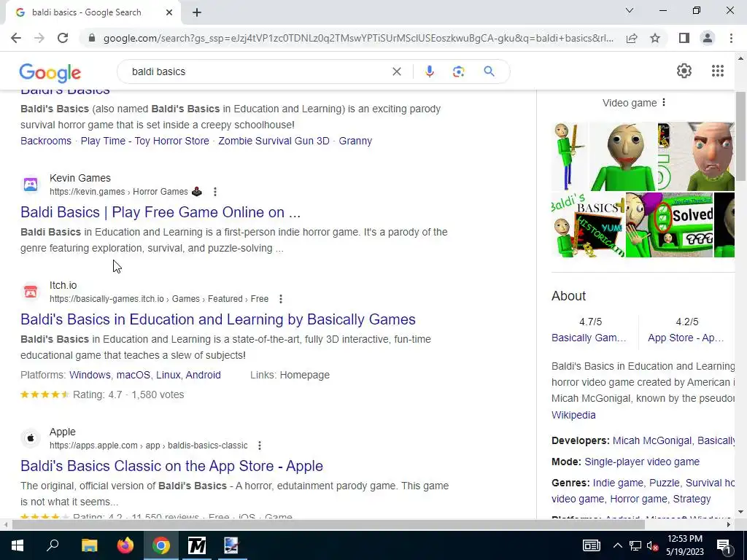Follow the Backrooms sitelink

(x=46, y=141)
